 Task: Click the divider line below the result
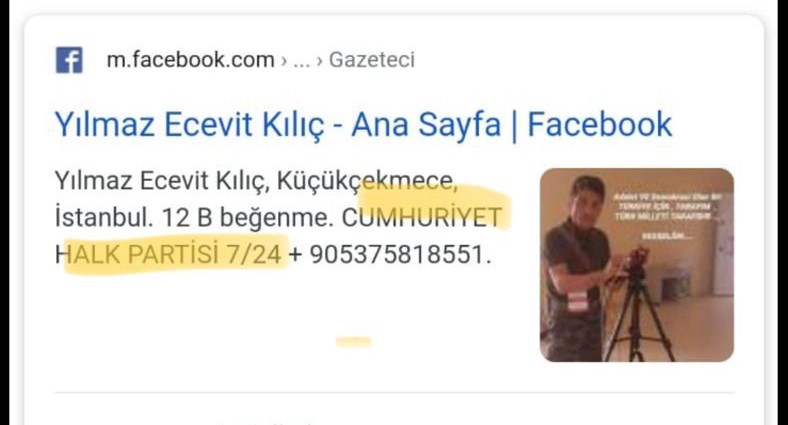click(x=394, y=392)
